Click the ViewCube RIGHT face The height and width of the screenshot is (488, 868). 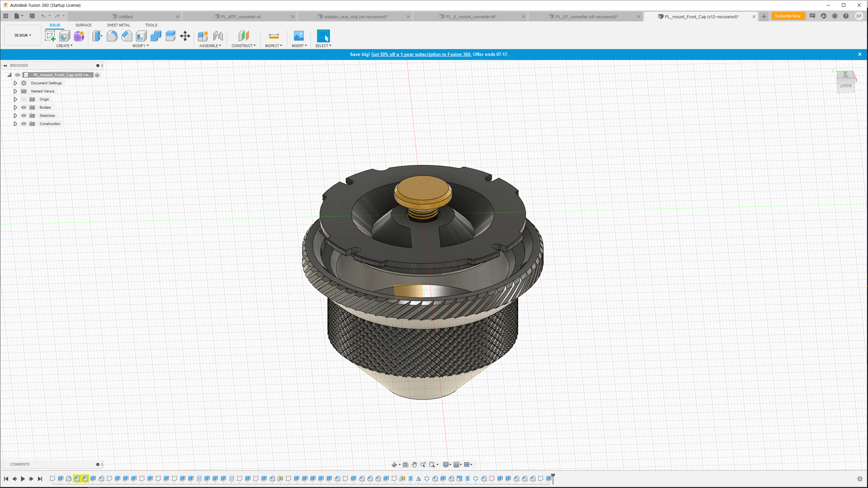click(x=846, y=86)
